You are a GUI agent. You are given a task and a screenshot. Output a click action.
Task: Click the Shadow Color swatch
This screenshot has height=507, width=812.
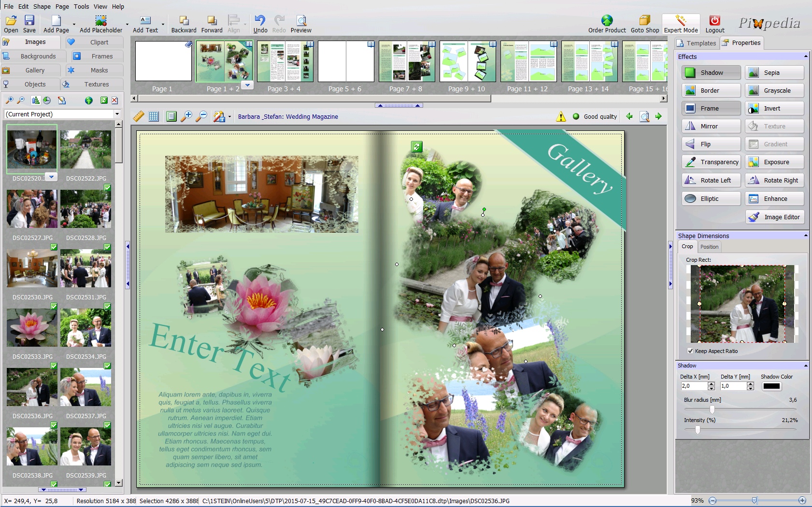point(771,386)
